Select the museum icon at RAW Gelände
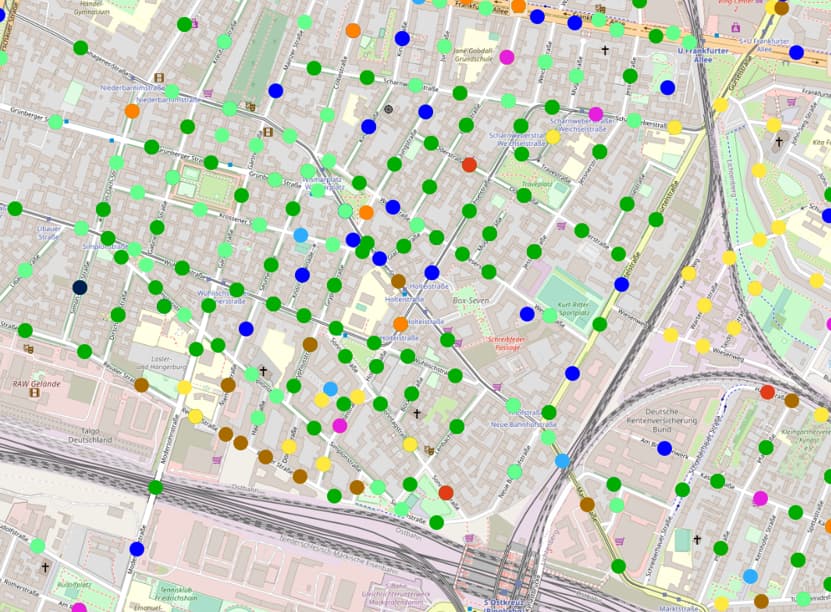The height and width of the screenshot is (612, 831). (36, 392)
